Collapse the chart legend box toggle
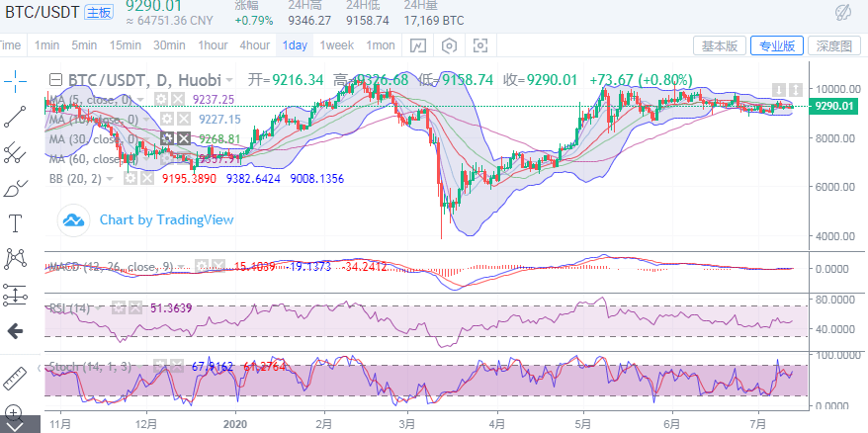This screenshot has width=868, height=433. [x=56, y=80]
